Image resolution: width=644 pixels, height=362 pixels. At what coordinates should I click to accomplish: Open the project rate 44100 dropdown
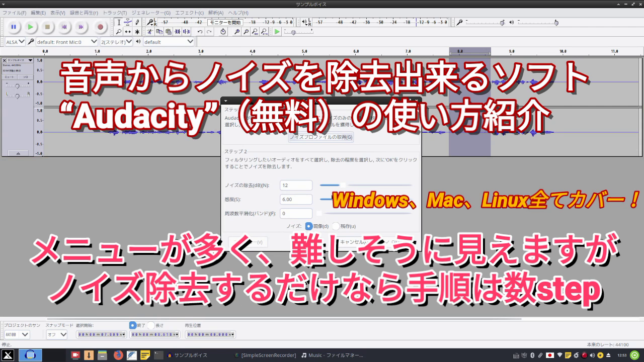[x=17, y=334]
